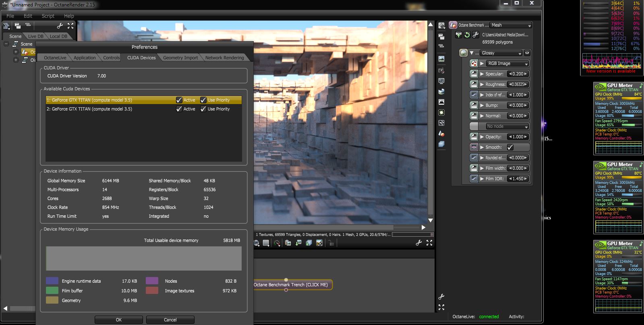The width and height of the screenshot is (644, 325).
Task: Switch to the Network Rendering preferences tab
Action: tap(224, 58)
